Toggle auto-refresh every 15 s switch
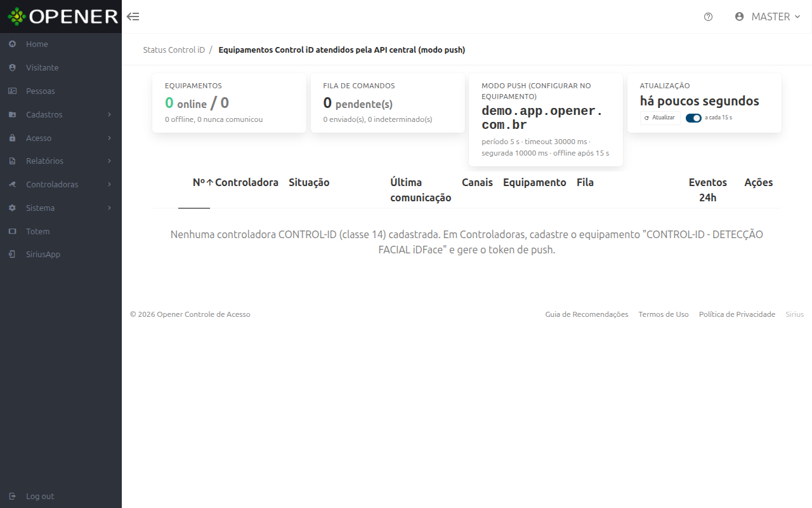812x508 pixels. click(x=693, y=117)
